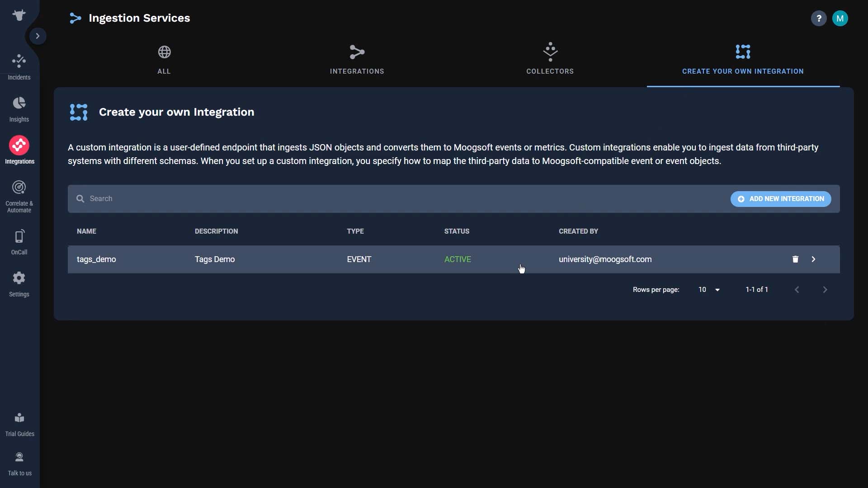This screenshot has width=868, height=488.
Task: Select the Create Your Own Integration tab
Action: coord(743,59)
